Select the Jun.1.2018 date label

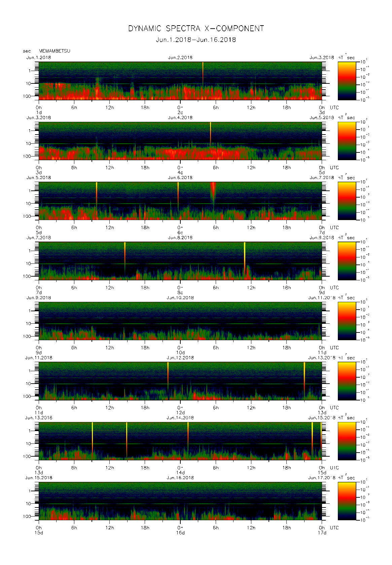pos(39,58)
